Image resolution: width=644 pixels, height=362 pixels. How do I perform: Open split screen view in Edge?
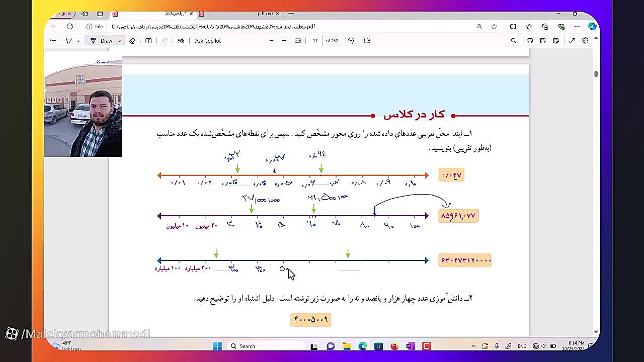(x=513, y=27)
